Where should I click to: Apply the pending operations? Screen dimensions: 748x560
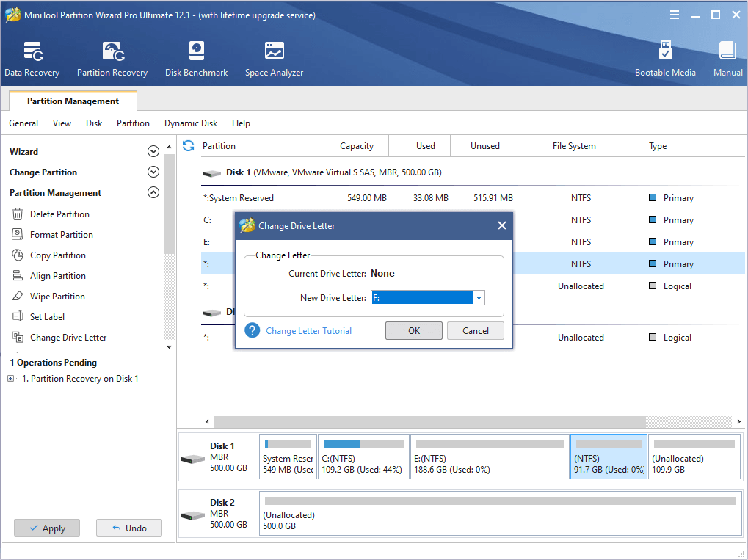[47, 528]
